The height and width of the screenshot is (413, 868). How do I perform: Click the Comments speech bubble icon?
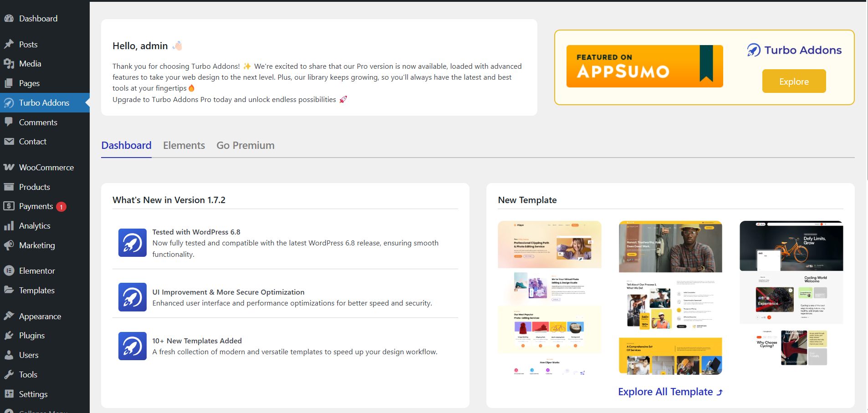9,122
